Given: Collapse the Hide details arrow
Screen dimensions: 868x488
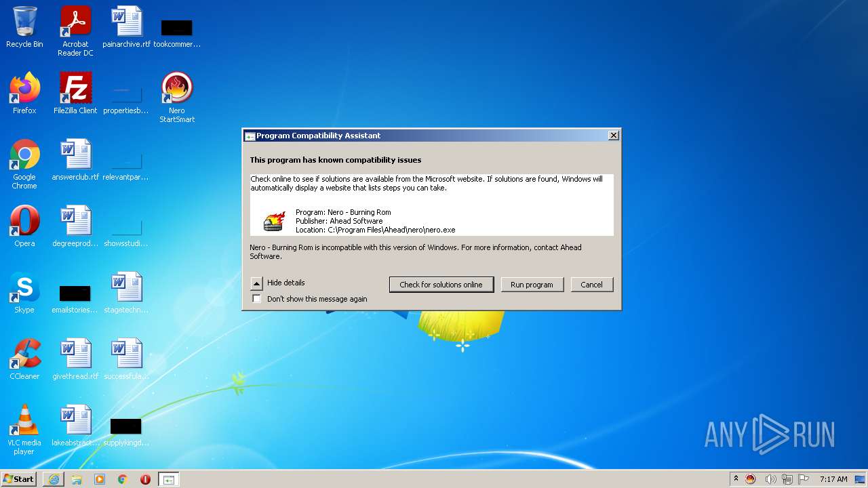Looking at the screenshot, I should [x=256, y=283].
